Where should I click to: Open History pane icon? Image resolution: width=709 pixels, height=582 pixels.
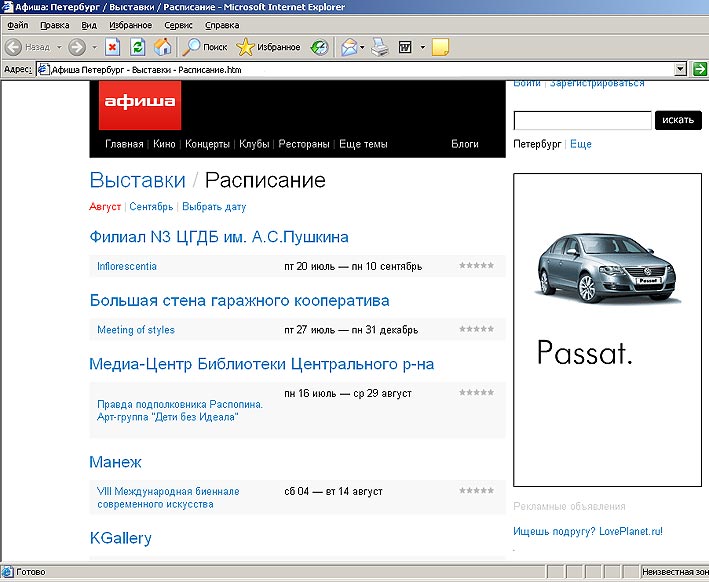(x=319, y=47)
